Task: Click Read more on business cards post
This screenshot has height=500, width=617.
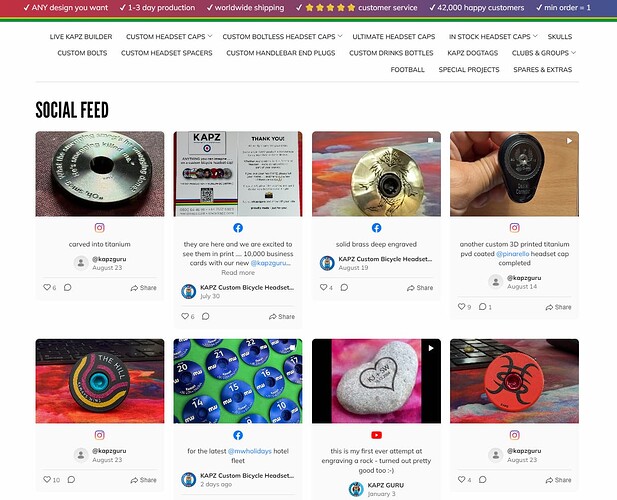Action: [238, 273]
